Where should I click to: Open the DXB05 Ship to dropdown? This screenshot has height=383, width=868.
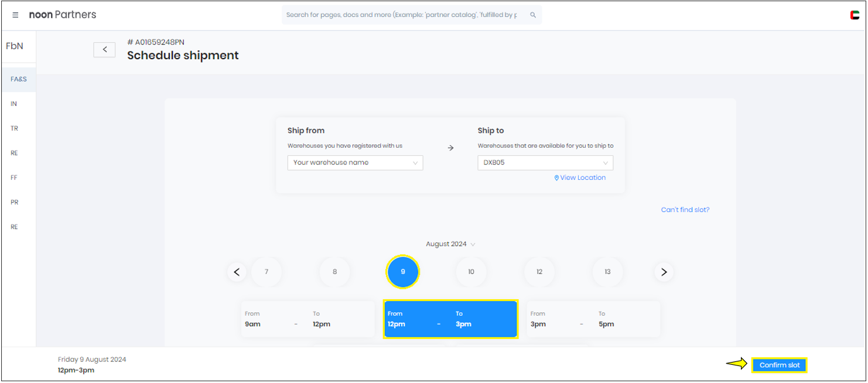(x=545, y=163)
